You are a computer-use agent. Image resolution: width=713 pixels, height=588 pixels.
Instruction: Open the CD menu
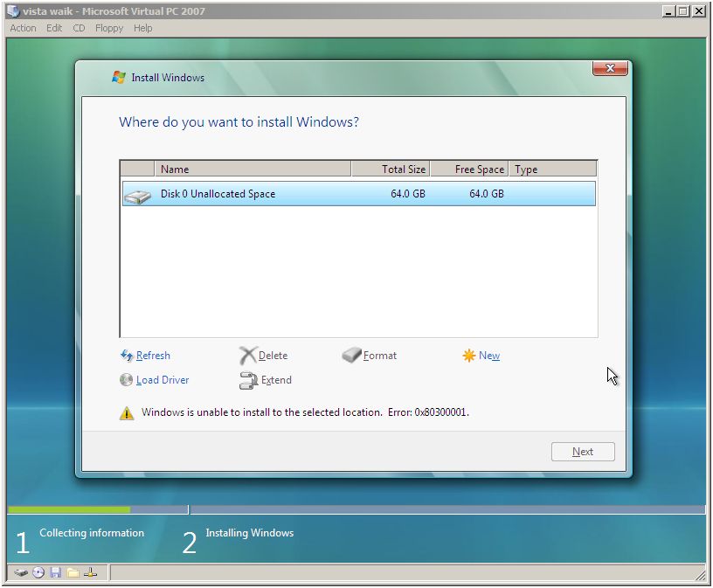pyautogui.click(x=80, y=28)
